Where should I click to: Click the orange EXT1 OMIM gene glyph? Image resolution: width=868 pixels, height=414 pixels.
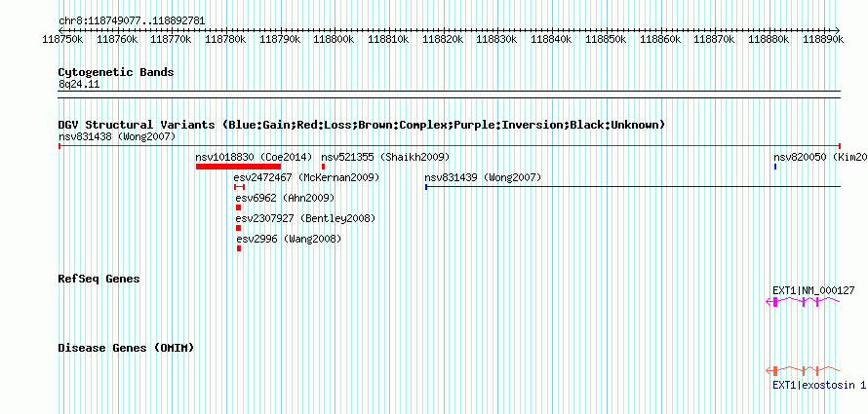click(x=803, y=370)
